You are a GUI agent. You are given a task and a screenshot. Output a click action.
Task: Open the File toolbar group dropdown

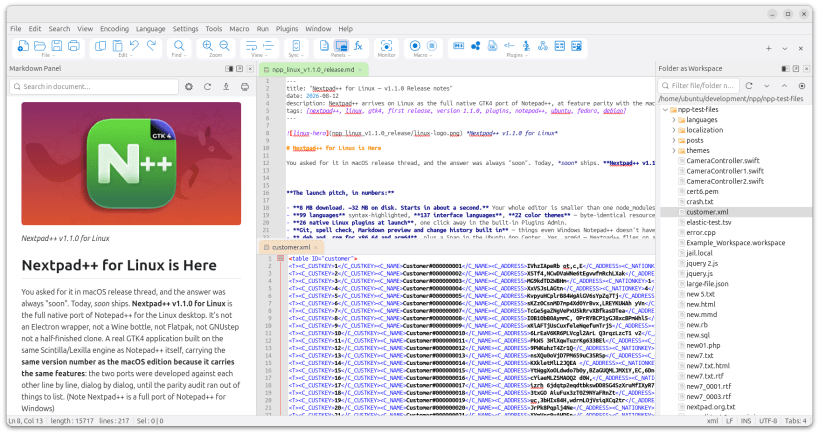48,55
